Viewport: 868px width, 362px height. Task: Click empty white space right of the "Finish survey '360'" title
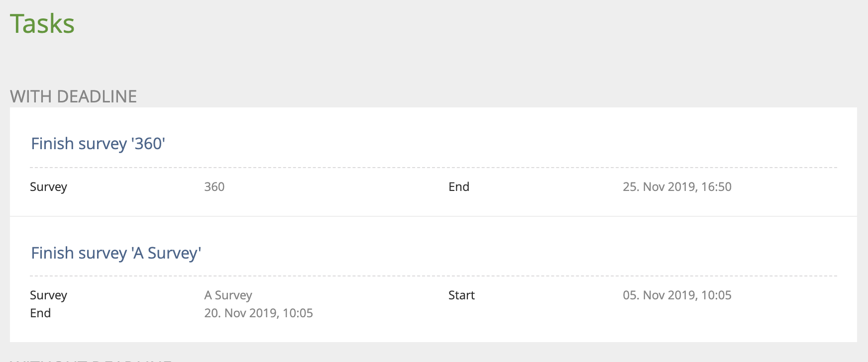point(498,144)
